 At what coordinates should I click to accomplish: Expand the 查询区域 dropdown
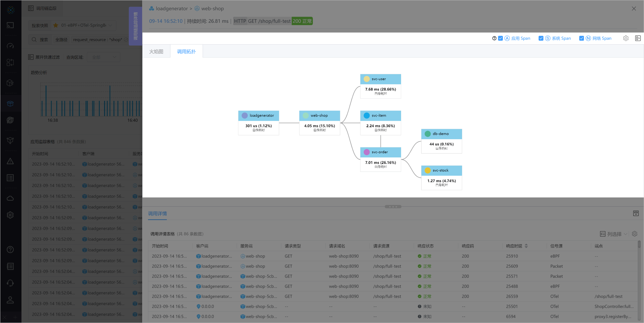click(x=104, y=57)
